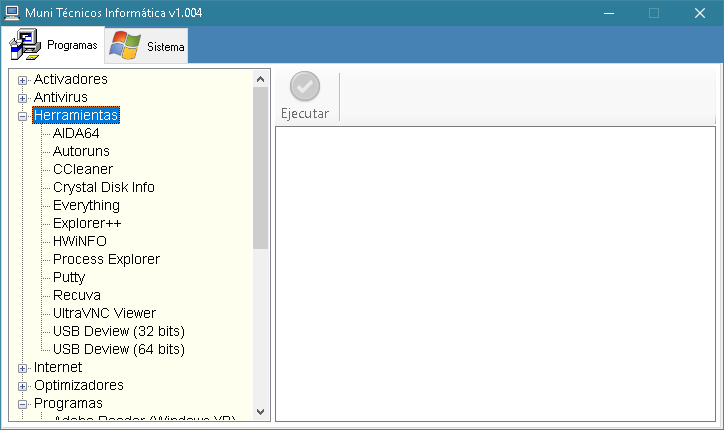Select Everything in the tree
Viewport: 724px width, 430px height.
tap(86, 206)
